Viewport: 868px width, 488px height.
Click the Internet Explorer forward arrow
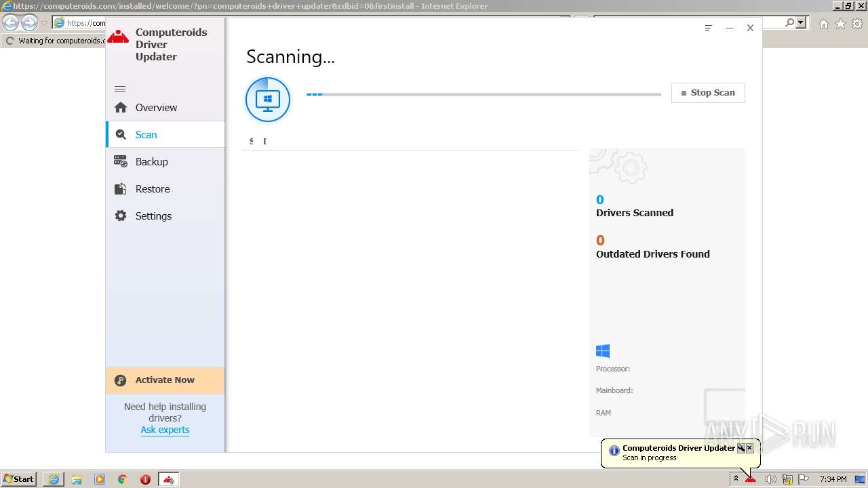click(29, 22)
